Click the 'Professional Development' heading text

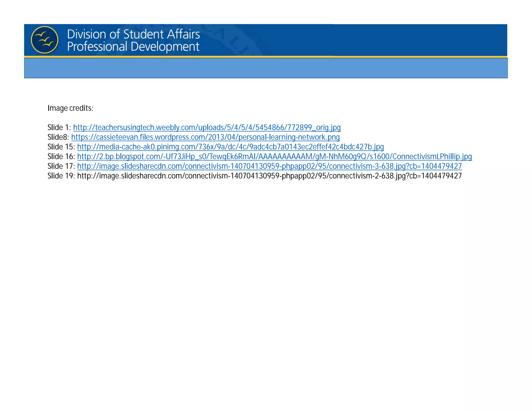[133, 47]
